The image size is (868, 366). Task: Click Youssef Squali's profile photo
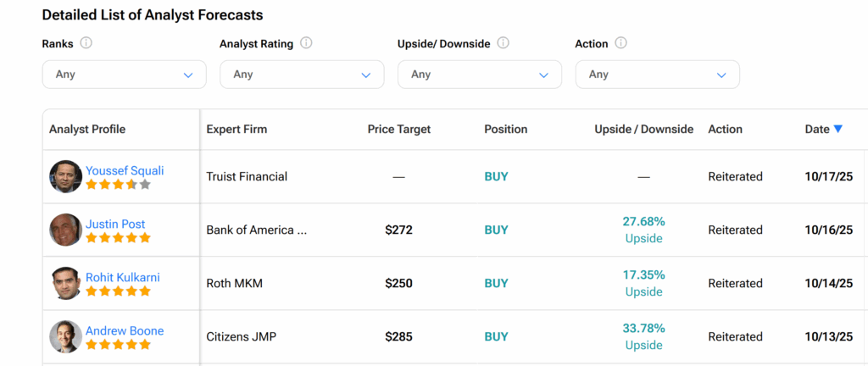[x=65, y=176]
